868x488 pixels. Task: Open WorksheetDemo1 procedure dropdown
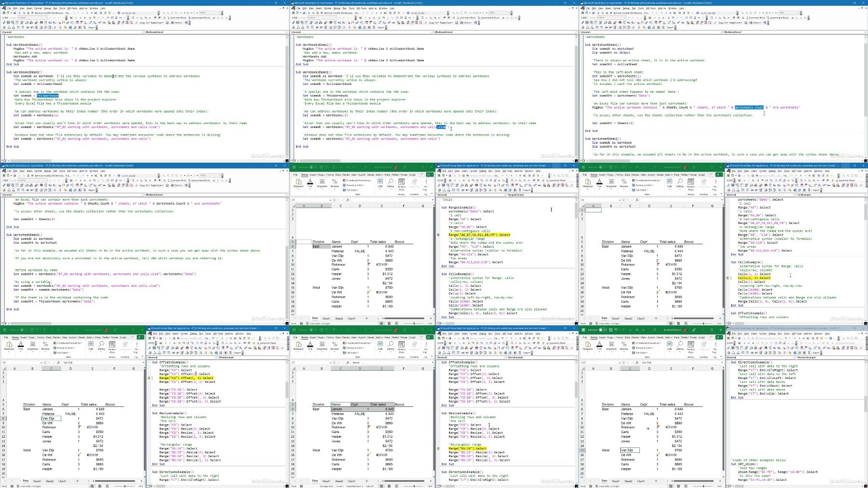[x=864, y=32]
